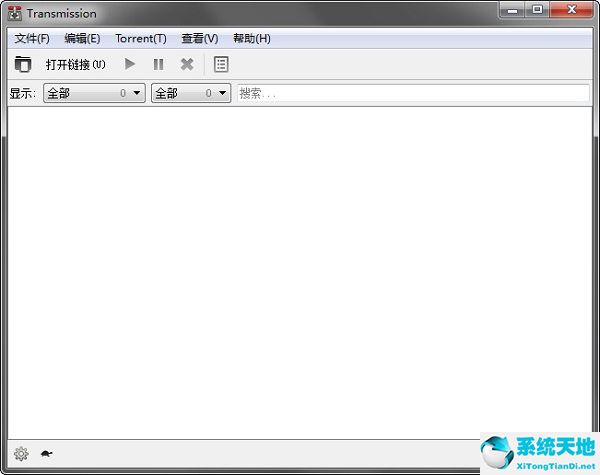Screen dimensions: 600x475
Task: Start the torrent with the play icon
Action: 130,64
